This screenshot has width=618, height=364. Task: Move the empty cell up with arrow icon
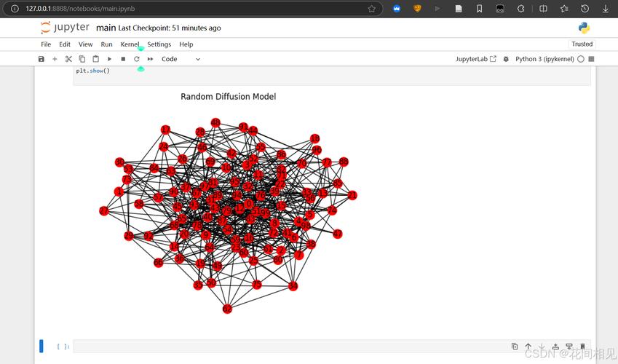click(x=528, y=347)
